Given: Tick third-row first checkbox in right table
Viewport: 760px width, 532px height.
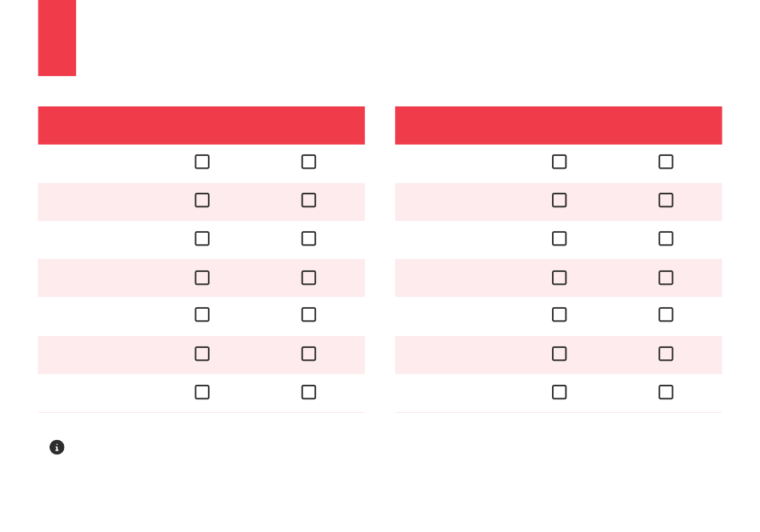Looking at the screenshot, I should coord(559,238).
